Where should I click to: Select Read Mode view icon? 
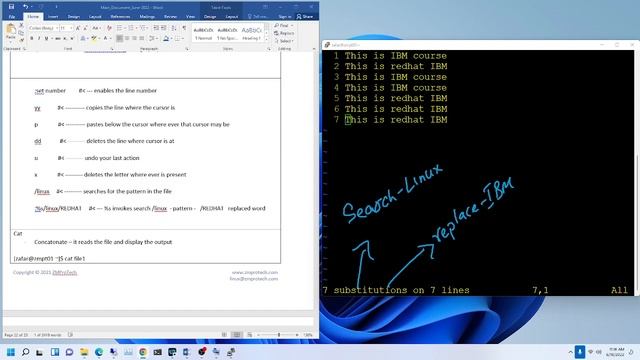[x=224, y=335]
